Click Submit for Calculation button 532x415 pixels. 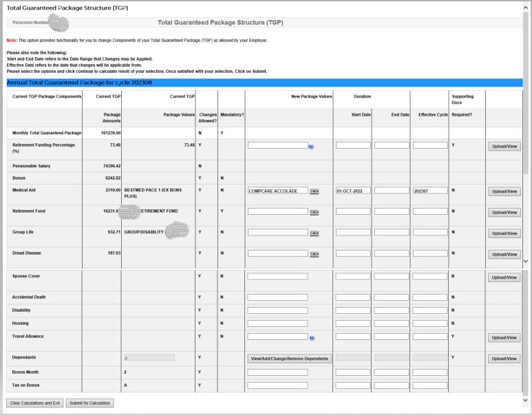point(89,403)
